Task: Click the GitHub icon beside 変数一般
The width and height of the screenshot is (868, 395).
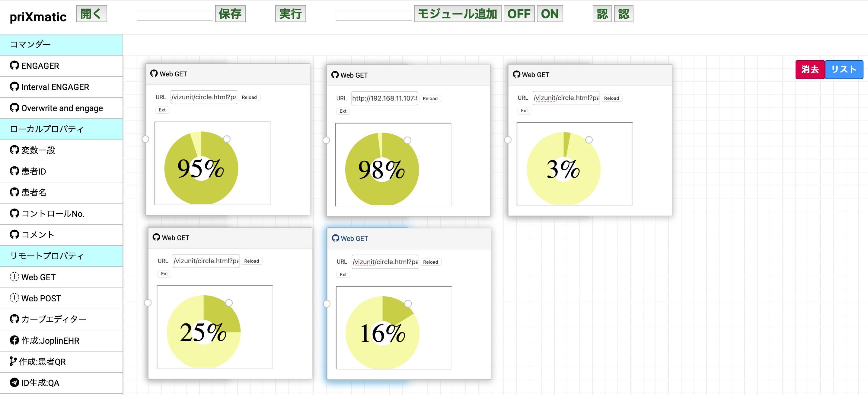Action: click(x=14, y=150)
